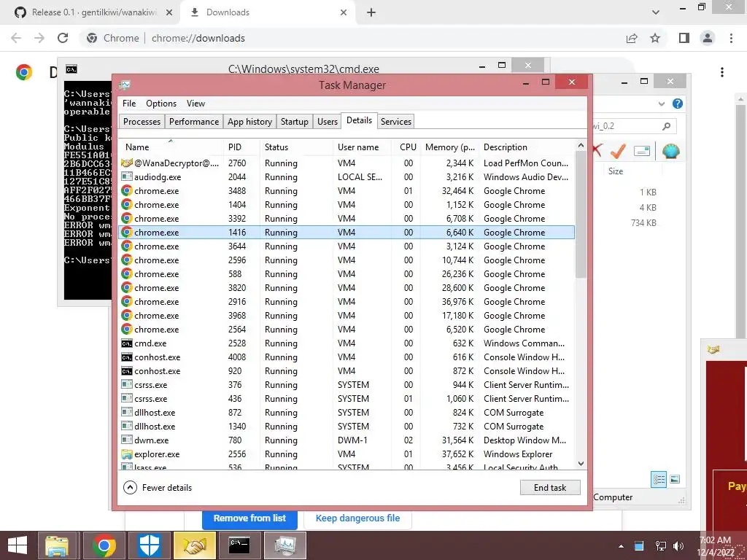
Task: Go back in Chrome
Action: click(x=16, y=38)
